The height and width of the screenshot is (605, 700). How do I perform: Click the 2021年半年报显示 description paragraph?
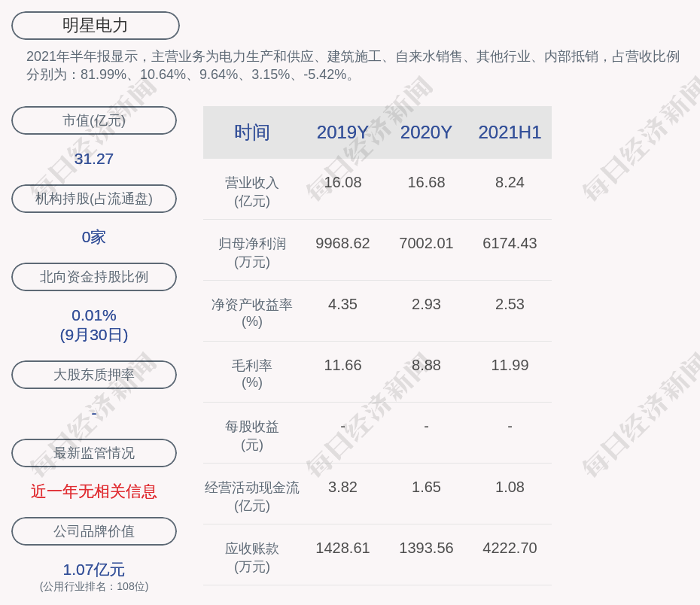point(353,65)
